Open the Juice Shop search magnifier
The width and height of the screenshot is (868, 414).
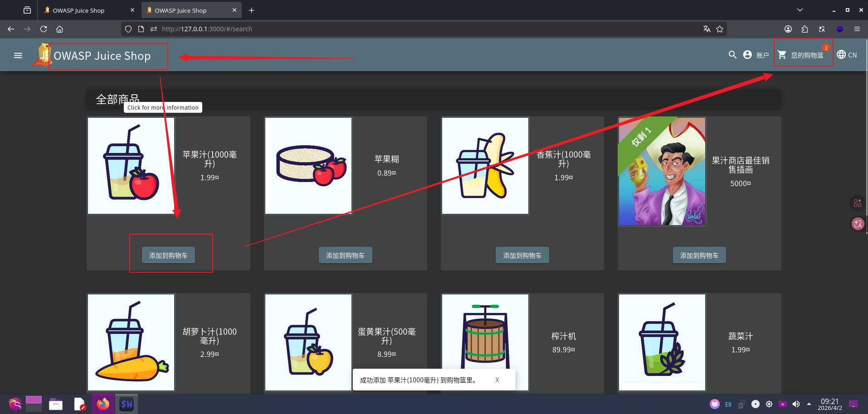point(732,55)
